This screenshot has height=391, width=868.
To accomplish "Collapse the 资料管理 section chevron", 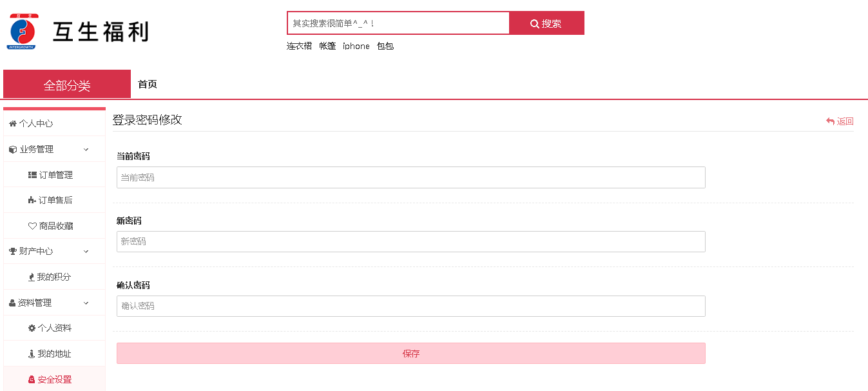I will 86,303.
